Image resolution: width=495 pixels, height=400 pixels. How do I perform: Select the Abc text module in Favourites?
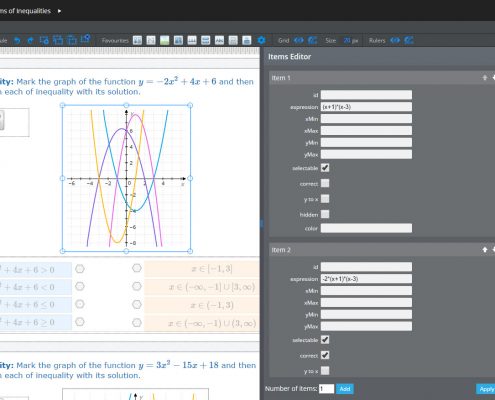(x=219, y=40)
